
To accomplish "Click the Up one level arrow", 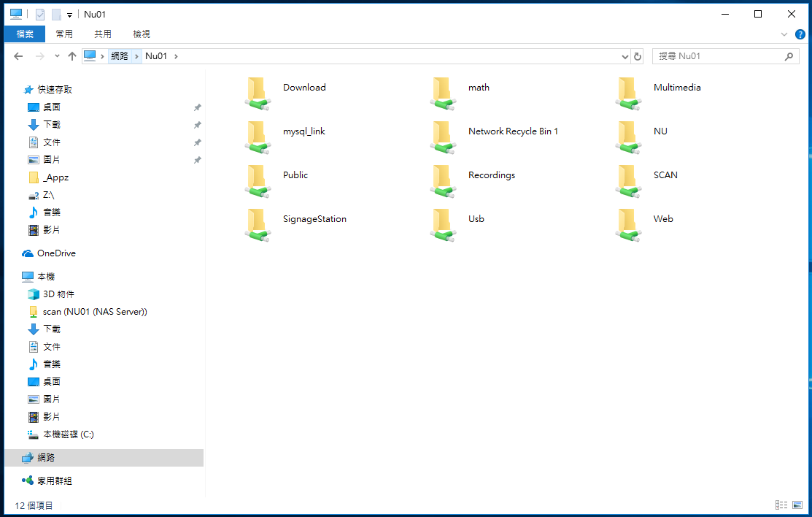I will [x=71, y=56].
